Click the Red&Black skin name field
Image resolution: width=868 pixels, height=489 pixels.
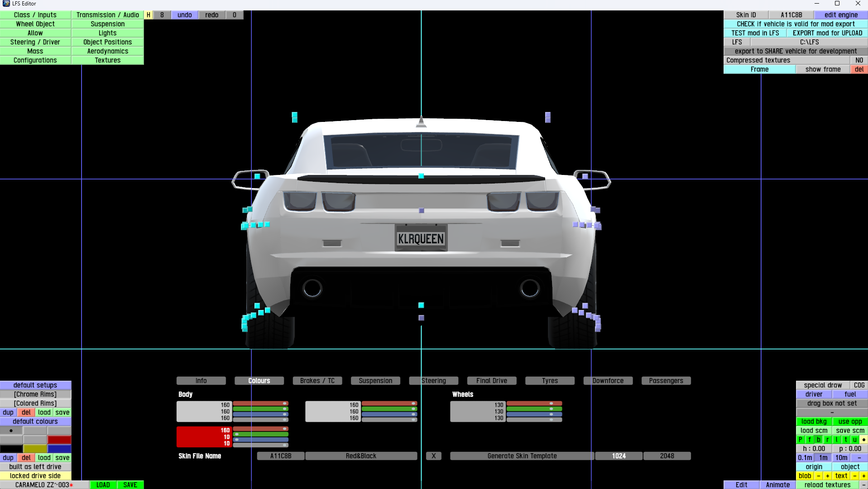pos(361,456)
